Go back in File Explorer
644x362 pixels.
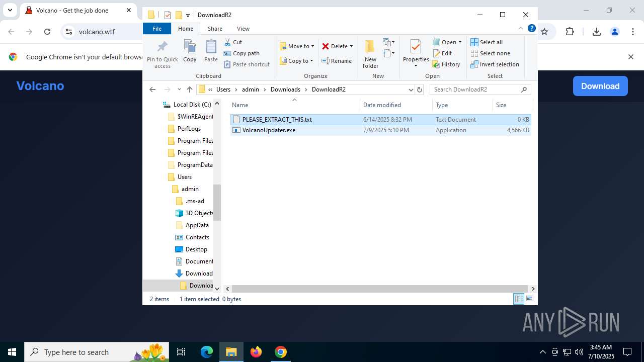(x=152, y=89)
